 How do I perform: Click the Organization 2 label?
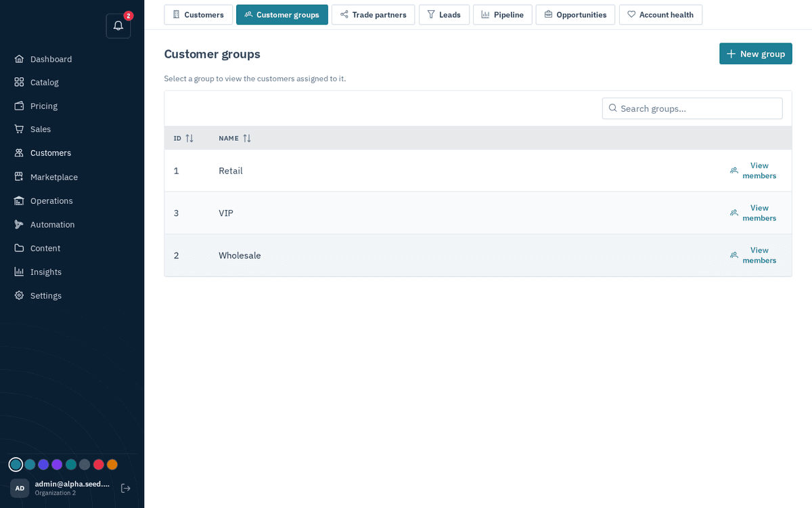click(55, 493)
